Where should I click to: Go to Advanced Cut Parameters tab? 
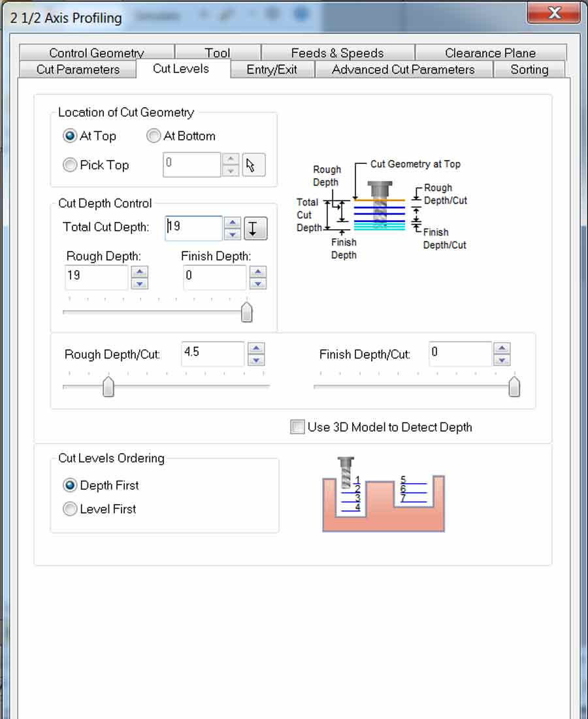coord(403,70)
